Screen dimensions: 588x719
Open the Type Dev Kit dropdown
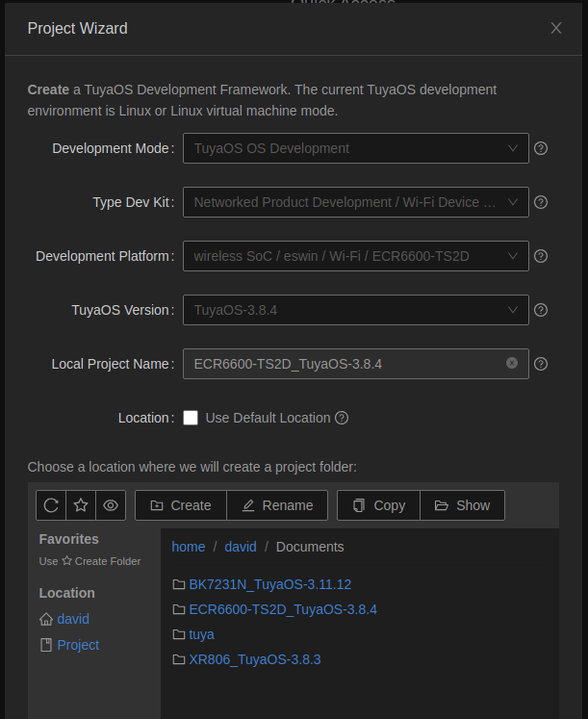356,202
